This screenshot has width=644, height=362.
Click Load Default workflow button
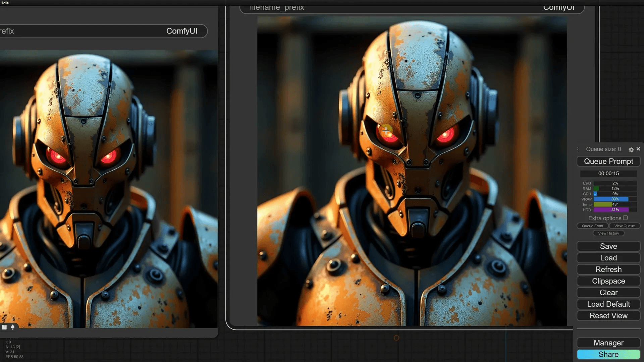point(608,304)
